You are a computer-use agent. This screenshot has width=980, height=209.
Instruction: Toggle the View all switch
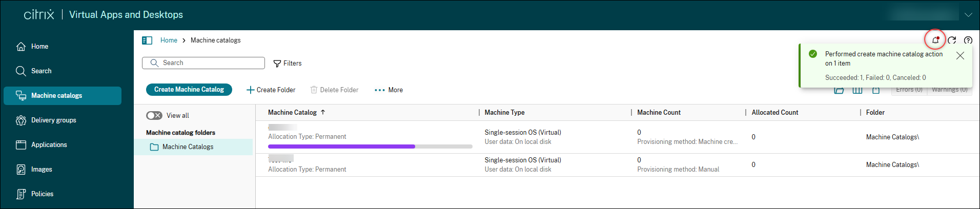pos(154,116)
